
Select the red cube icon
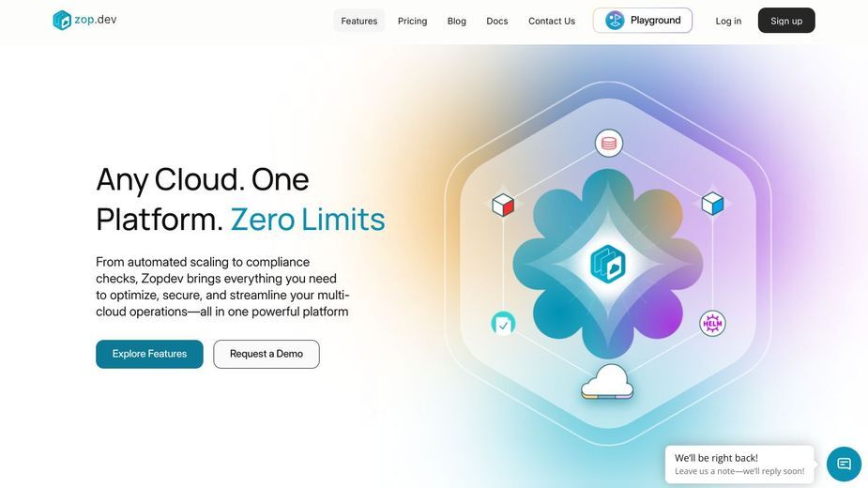click(503, 205)
